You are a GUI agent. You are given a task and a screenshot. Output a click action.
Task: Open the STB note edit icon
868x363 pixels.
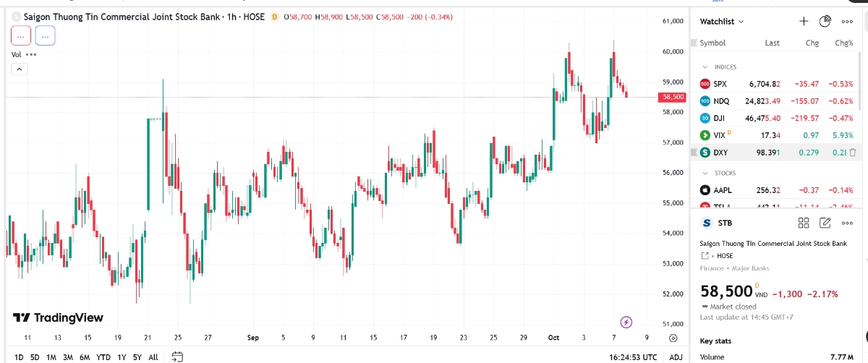pos(825,223)
